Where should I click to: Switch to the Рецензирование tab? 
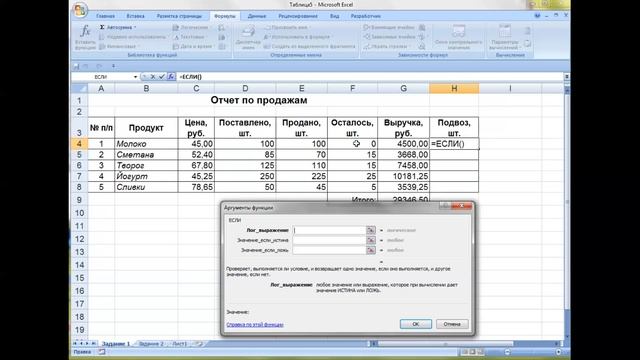coord(298,16)
